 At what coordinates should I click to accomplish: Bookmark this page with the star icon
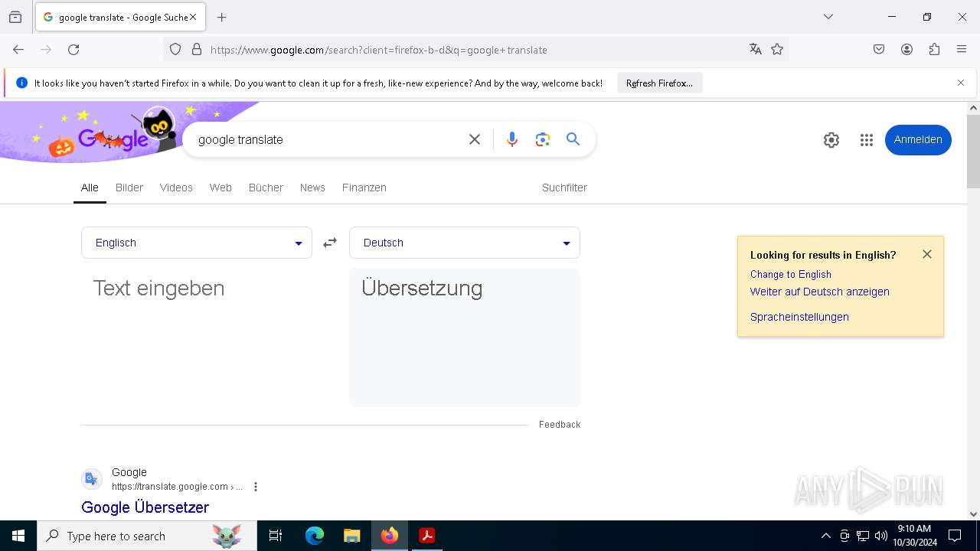(x=777, y=50)
